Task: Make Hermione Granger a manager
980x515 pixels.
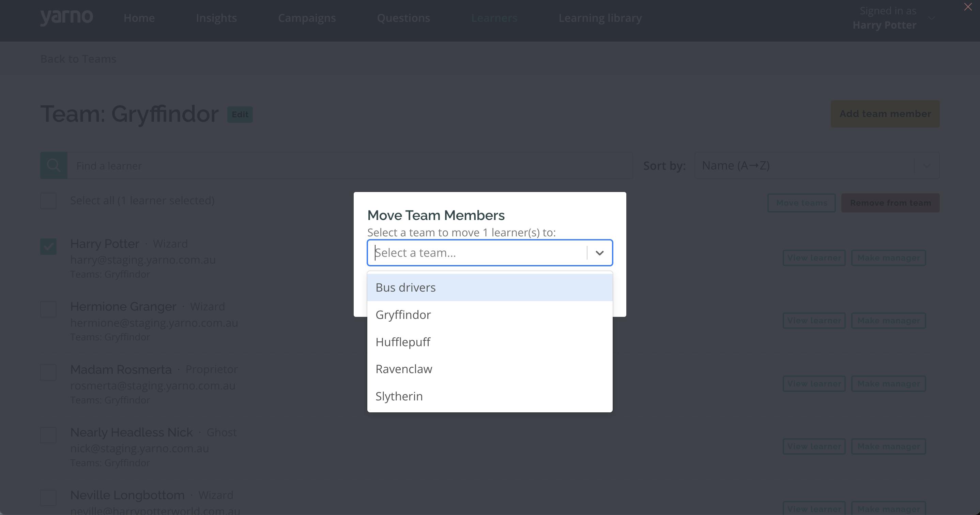Action: click(888, 321)
